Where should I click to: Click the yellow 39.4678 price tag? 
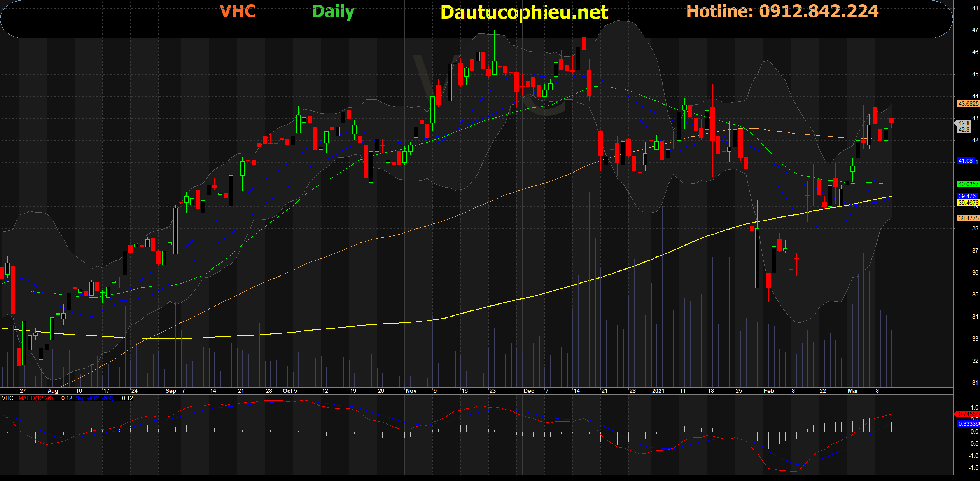click(968, 203)
